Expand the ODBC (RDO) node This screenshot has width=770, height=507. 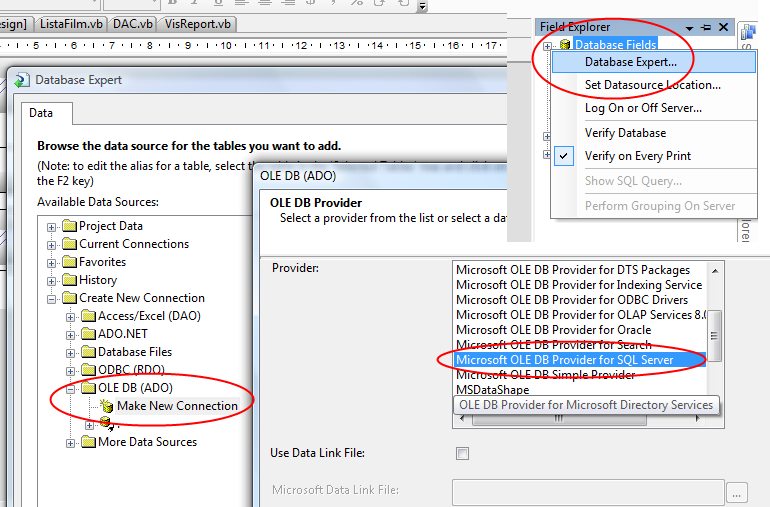click(70, 371)
